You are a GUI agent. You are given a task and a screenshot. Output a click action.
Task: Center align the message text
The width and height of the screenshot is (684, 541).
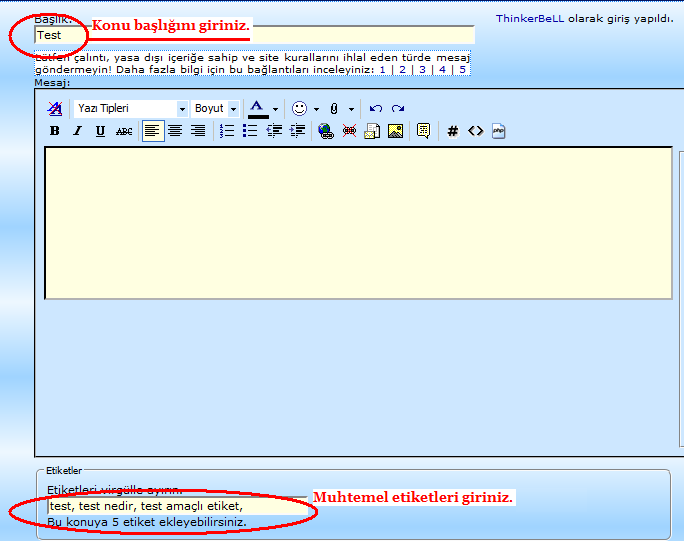(x=175, y=131)
